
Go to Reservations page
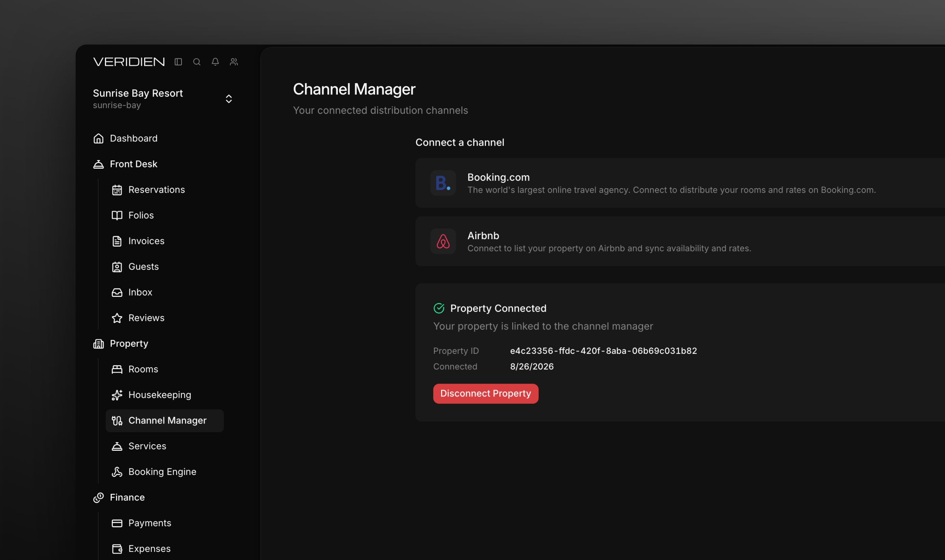coord(157,190)
